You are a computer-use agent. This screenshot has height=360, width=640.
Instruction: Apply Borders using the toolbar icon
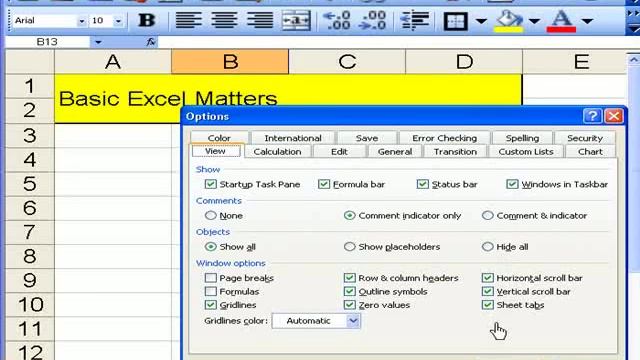click(x=456, y=20)
